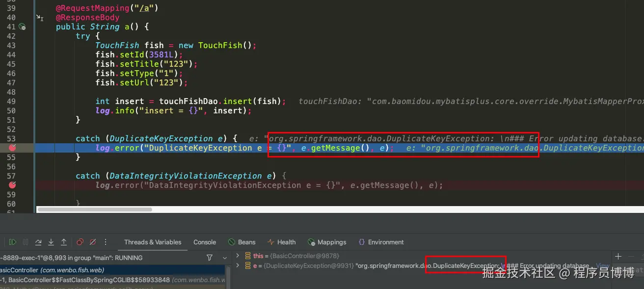Toggle Mute Breakpoints

[92, 242]
